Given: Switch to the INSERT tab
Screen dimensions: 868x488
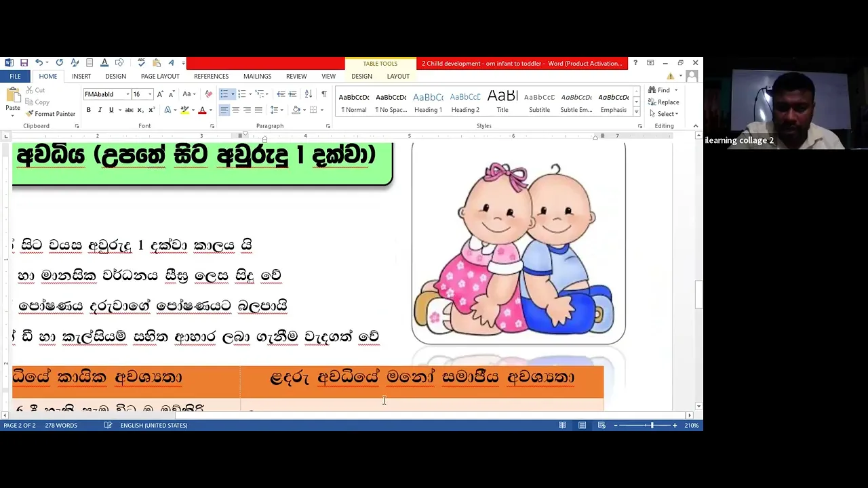Looking at the screenshot, I should pyautogui.click(x=81, y=77).
